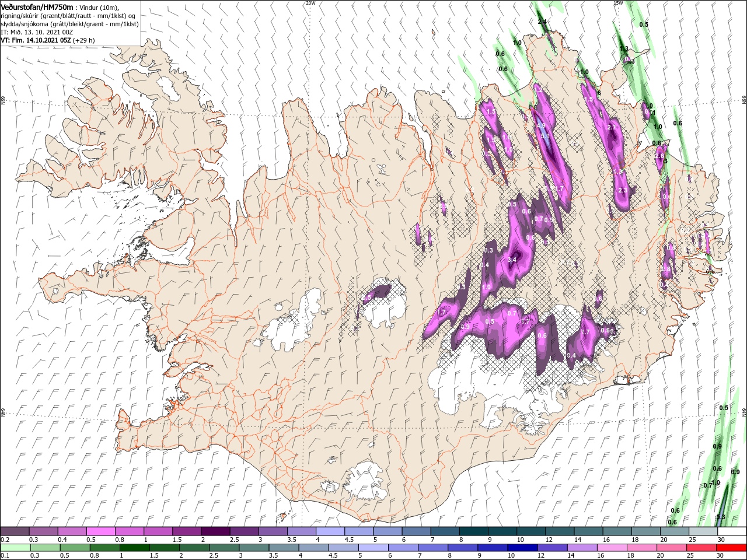Click the 3.4 snowfall value on the map
747x560 pixels.
[x=513, y=260]
